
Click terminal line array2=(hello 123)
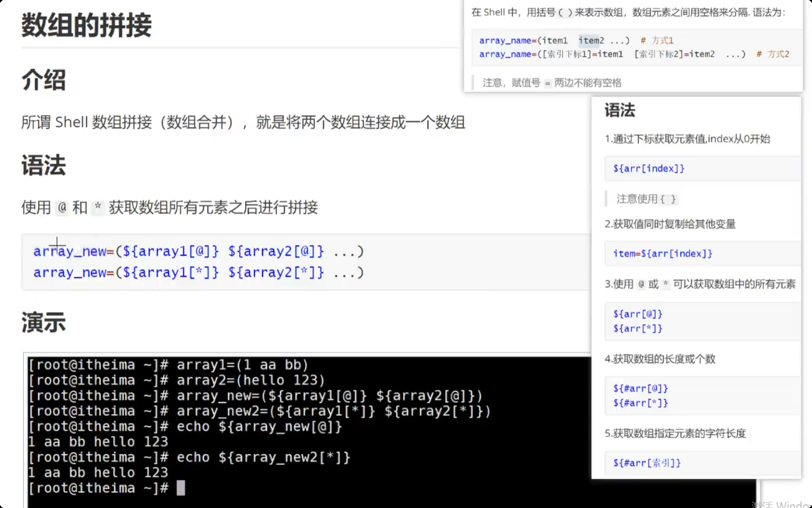[x=176, y=380]
